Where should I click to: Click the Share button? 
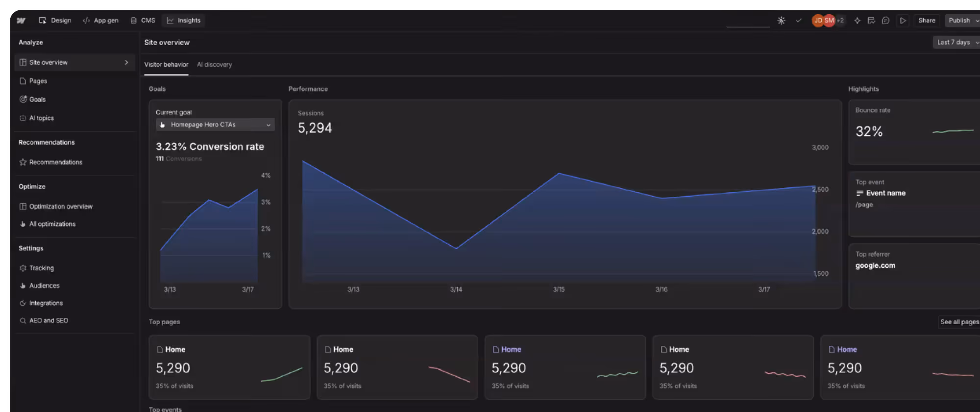tap(927, 21)
